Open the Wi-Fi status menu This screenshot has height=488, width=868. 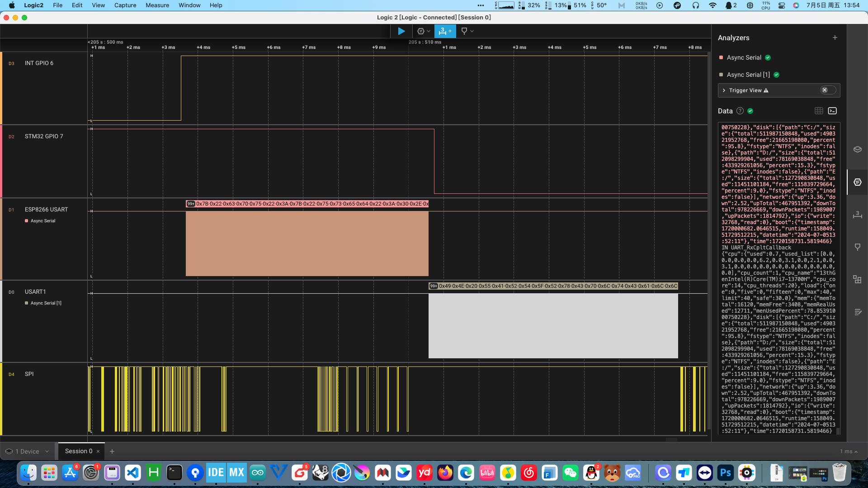[712, 5]
